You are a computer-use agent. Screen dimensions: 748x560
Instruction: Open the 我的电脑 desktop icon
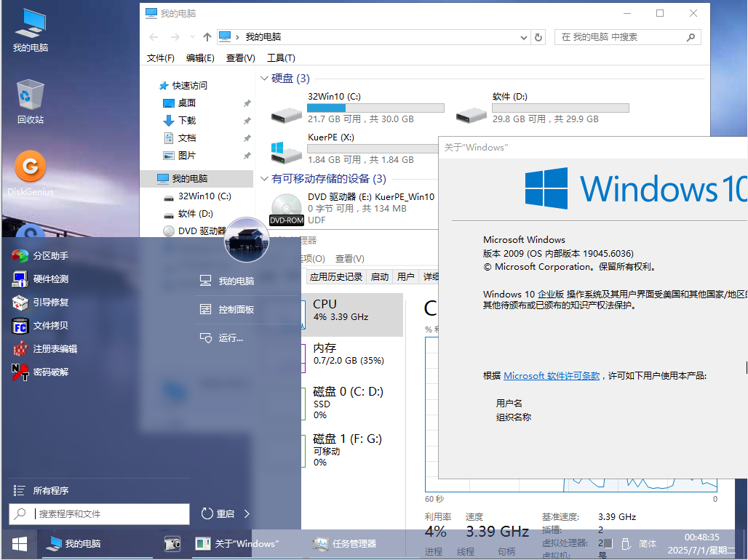coord(31,30)
